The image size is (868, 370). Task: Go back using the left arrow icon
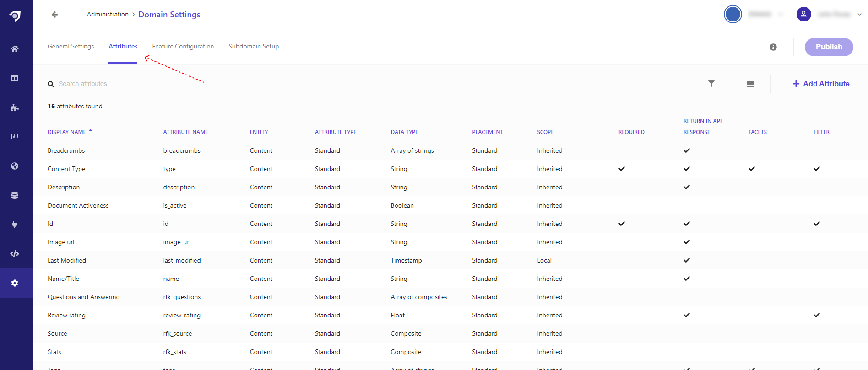coord(55,15)
